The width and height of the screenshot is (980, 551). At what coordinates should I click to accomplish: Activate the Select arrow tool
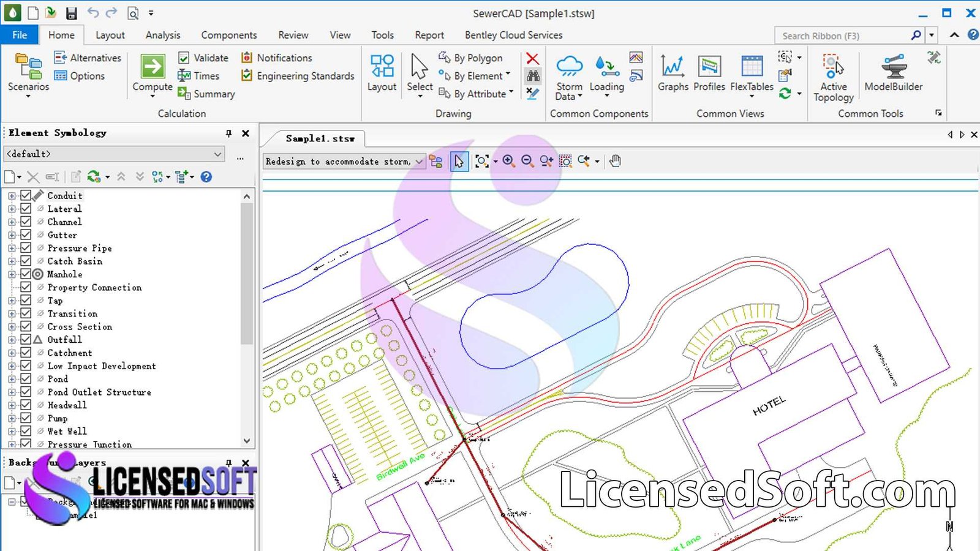pyautogui.click(x=420, y=74)
